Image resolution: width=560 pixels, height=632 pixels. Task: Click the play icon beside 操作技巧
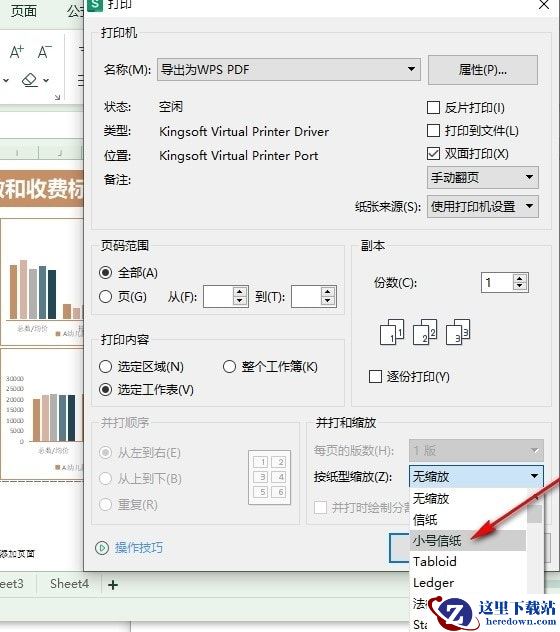pyautogui.click(x=102, y=548)
